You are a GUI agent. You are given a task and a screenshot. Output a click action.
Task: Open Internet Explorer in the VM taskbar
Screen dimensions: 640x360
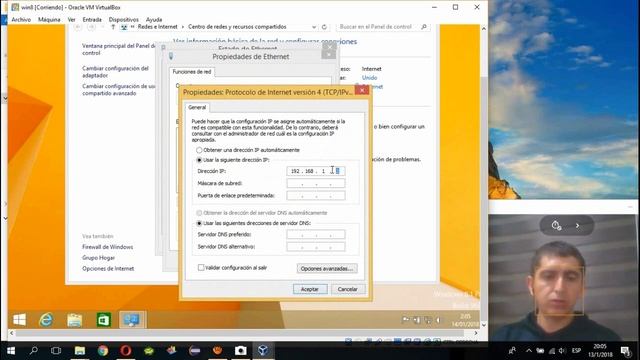pyautogui.click(x=46, y=320)
